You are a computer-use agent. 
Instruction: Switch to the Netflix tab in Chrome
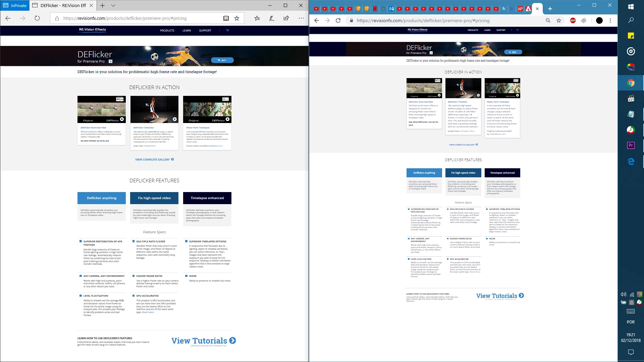tap(375, 9)
